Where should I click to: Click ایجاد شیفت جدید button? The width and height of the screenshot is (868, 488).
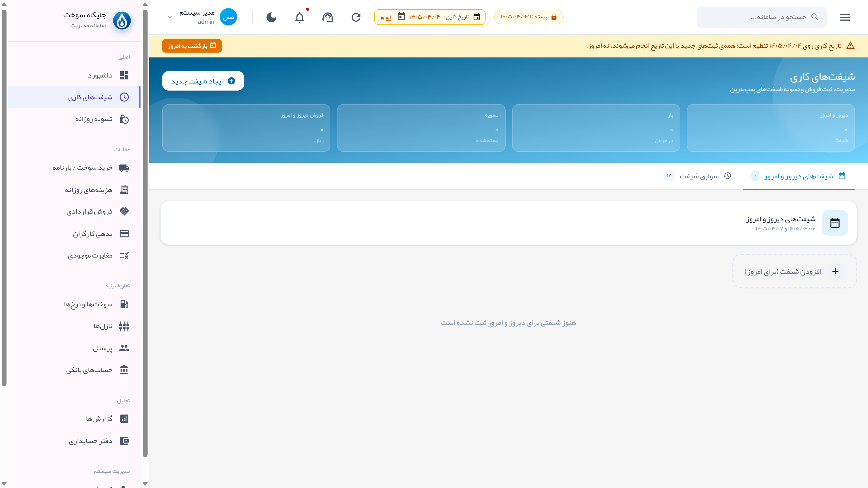203,81
